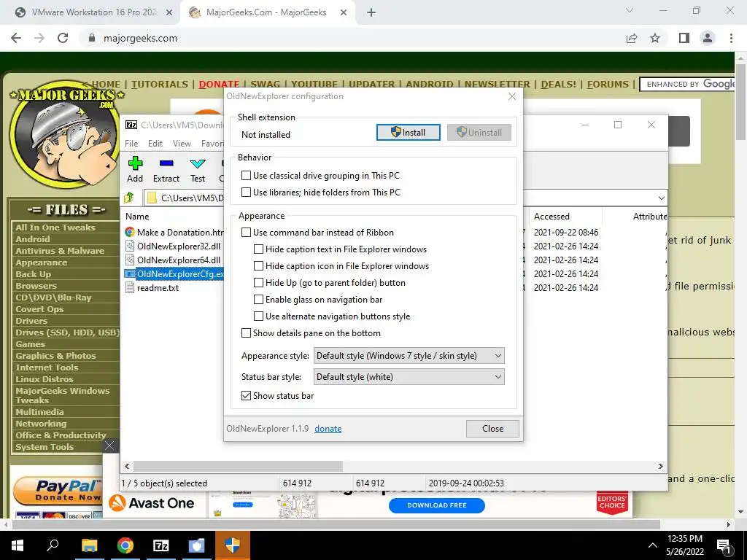Sort by Name column header

pyautogui.click(x=137, y=216)
